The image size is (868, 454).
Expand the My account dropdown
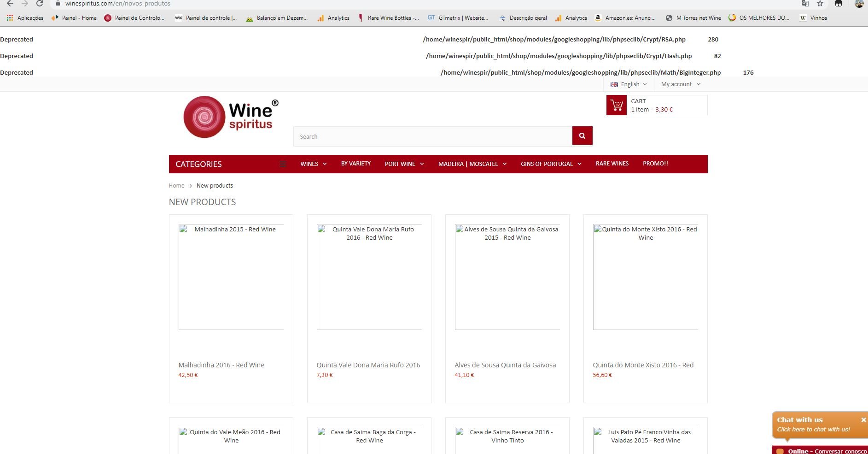pos(681,84)
